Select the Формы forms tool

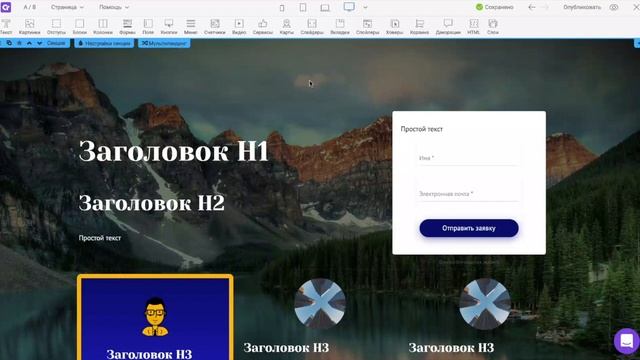tap(127, 27)
